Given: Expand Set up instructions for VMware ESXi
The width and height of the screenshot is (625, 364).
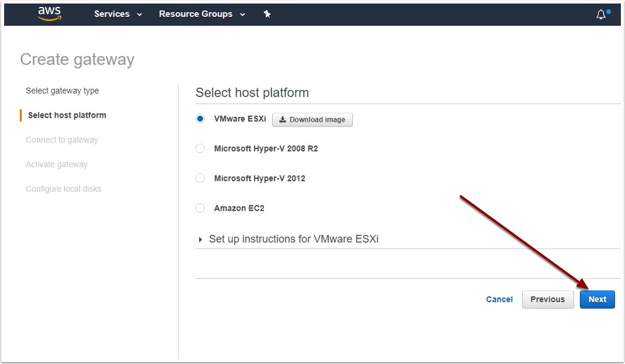Looking at the screenshot, I should [x=288, y=239].
